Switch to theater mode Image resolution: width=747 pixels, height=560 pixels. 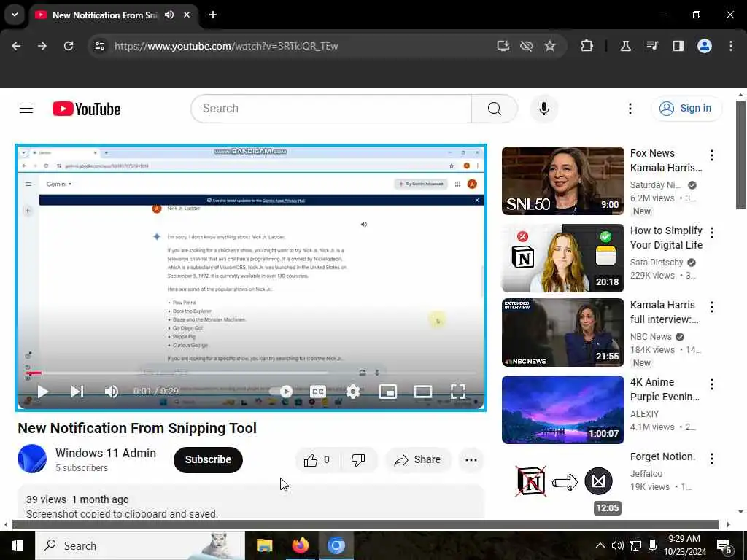[422, 392]
